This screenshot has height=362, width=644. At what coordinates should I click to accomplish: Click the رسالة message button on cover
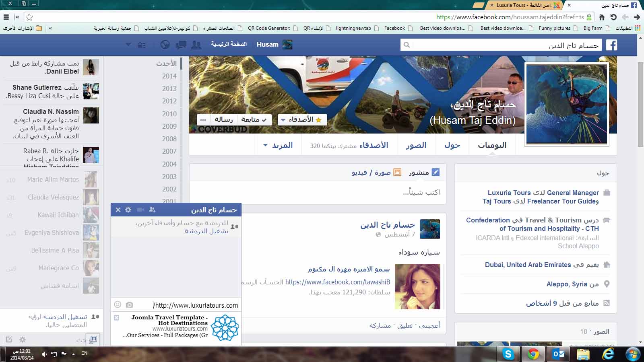pyautogui.click(x=223, y=119)
